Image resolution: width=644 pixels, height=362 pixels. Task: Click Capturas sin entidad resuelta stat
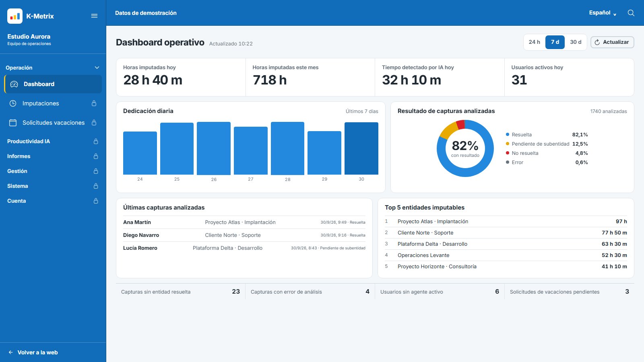point(180,292)
